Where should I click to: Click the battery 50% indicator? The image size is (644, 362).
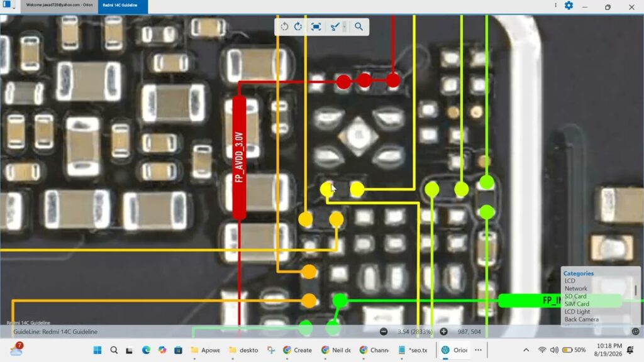coord(574,350)
